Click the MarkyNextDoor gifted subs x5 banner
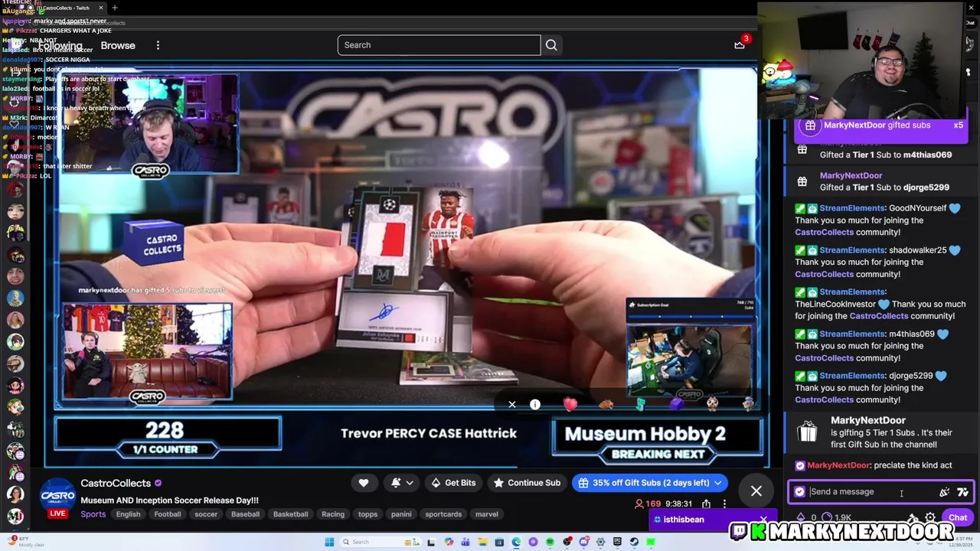 click(x=881, y=126)
